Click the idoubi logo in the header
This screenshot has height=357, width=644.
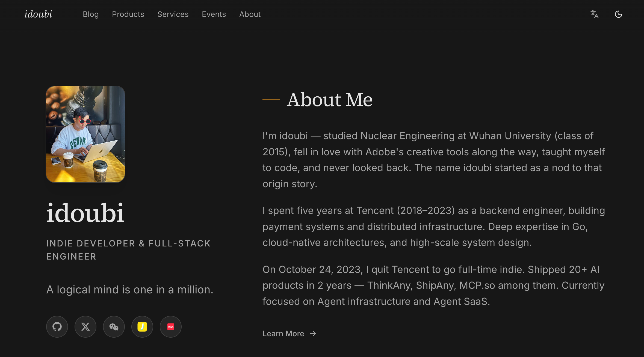[38, 14]
